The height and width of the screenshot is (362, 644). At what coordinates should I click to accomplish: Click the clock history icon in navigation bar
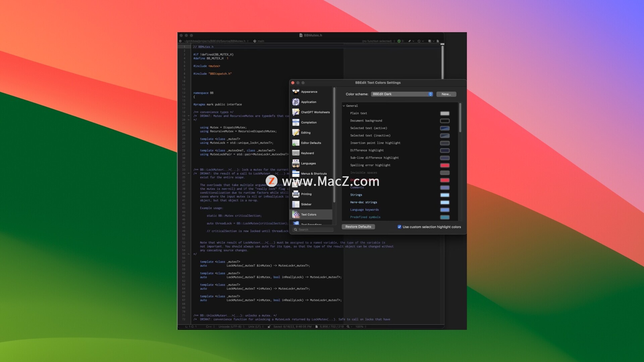(x=419, y=41)
